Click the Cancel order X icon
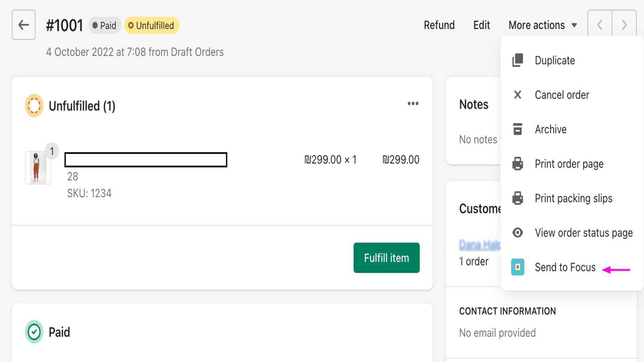This screenshot has width=644, height=362. (518, 95)
